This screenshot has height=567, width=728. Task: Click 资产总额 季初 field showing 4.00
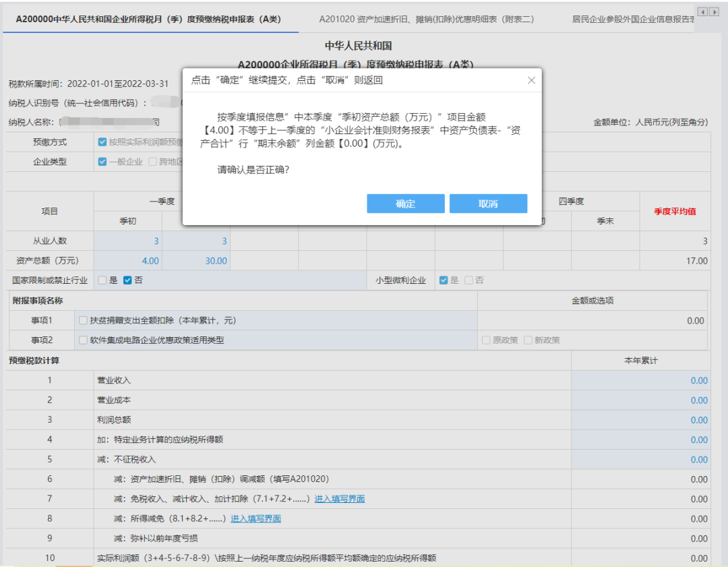coord(128,261)
